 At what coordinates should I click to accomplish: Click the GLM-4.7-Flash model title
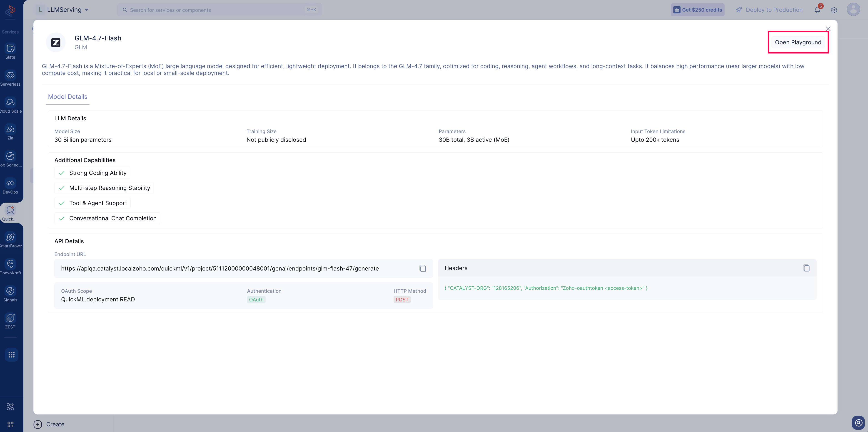tap(98, 38)
